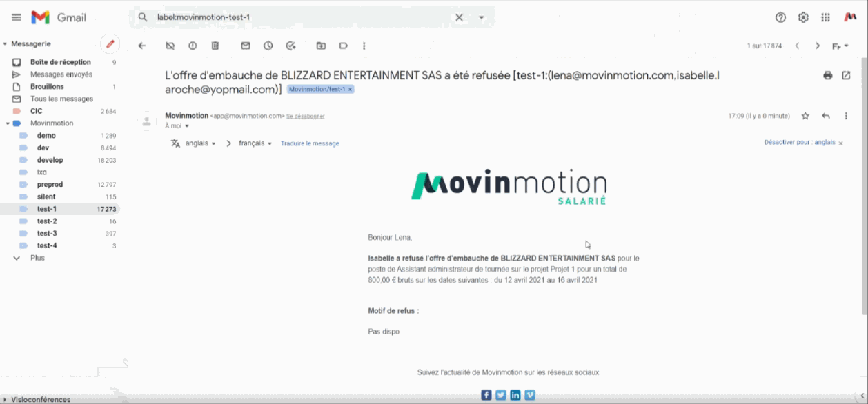Open message More options dots
The width and height of the screenshot is (868, 404).
coord(846,116)
